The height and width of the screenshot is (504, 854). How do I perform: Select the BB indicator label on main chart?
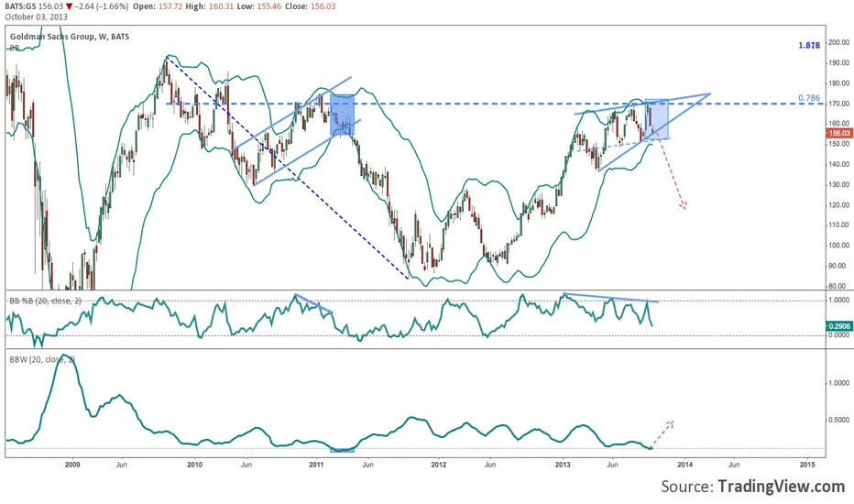(15, 48)
